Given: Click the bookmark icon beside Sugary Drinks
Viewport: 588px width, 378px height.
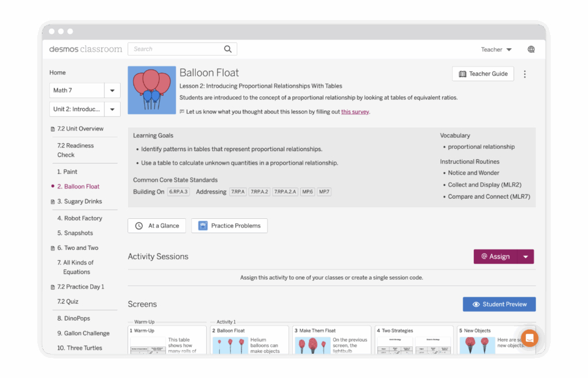Looking at the screenshot, I should 53,202.
